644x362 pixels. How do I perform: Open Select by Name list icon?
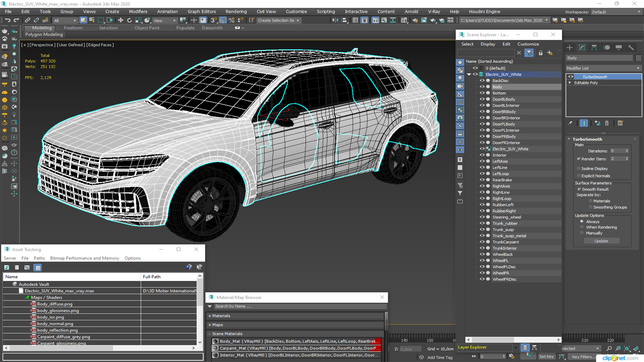click(x=92, y=20)
